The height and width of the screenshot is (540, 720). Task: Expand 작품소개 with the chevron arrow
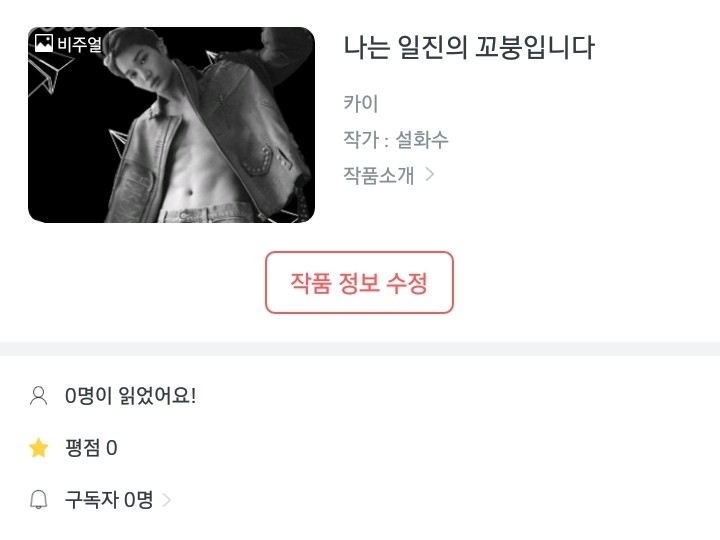[430, 174]
